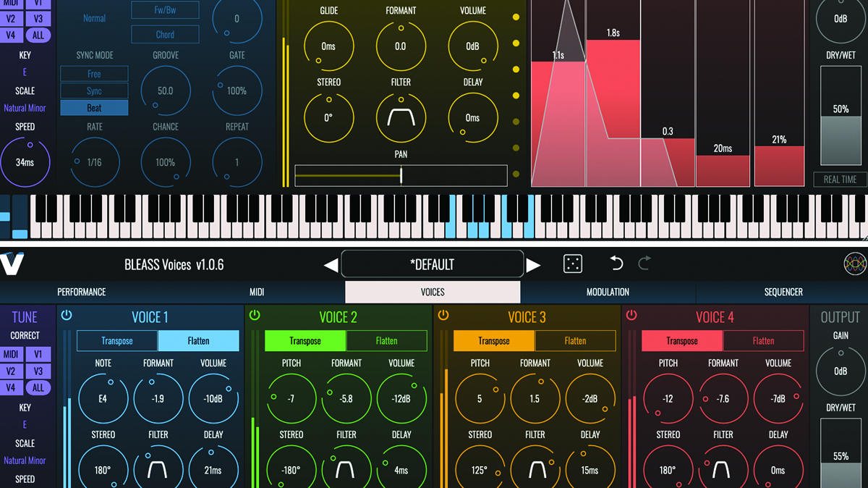This screenshot has height=488, width=868.
Task: Choose Beat sync mode
Action: point(94,108)
